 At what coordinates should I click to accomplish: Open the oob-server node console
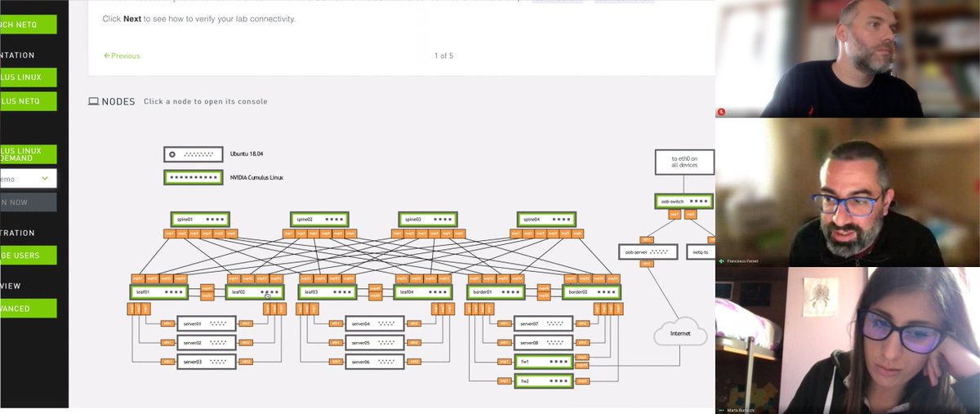648,252
